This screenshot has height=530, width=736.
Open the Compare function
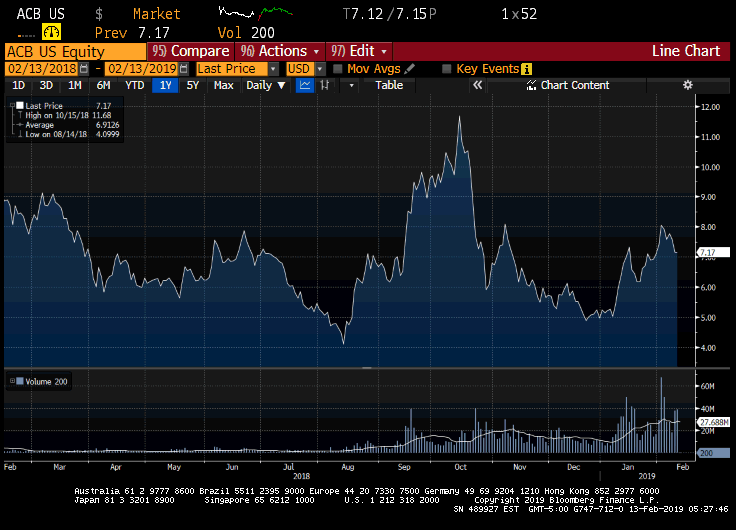tap(191, 51)
